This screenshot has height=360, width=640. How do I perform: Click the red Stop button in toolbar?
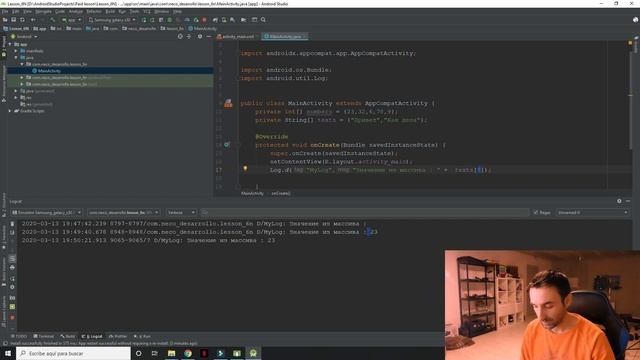click(x=204, y=20)
